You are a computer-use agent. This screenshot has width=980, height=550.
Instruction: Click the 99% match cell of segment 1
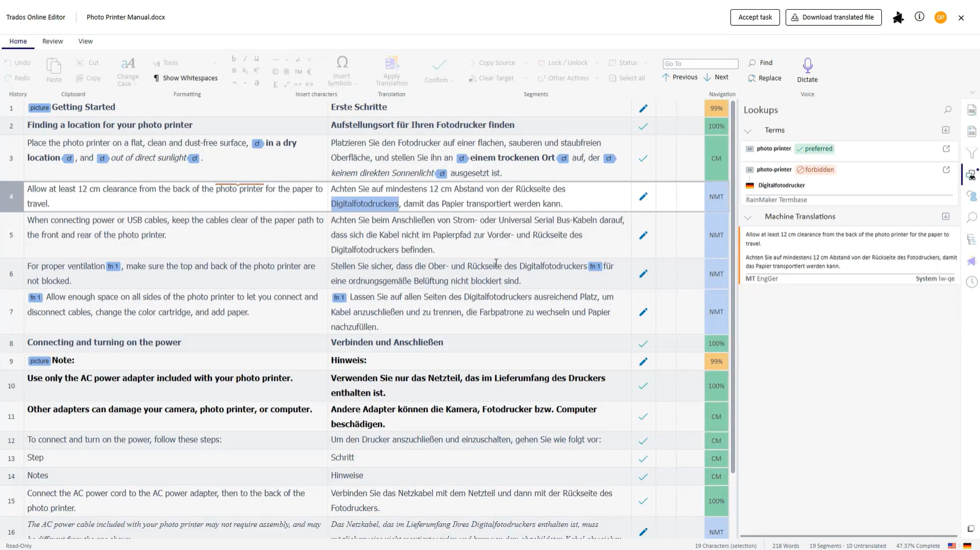716,108
